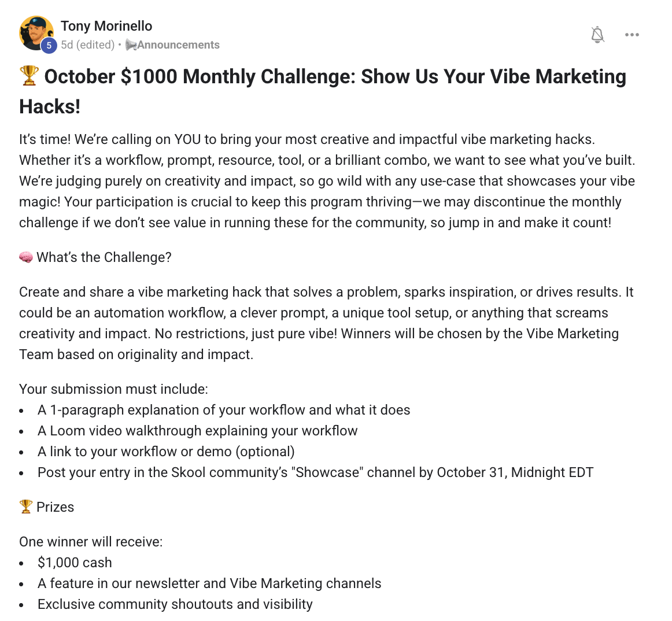
Task: Click the October $1000 Monthly Challenge title
Action: point(323,91)
